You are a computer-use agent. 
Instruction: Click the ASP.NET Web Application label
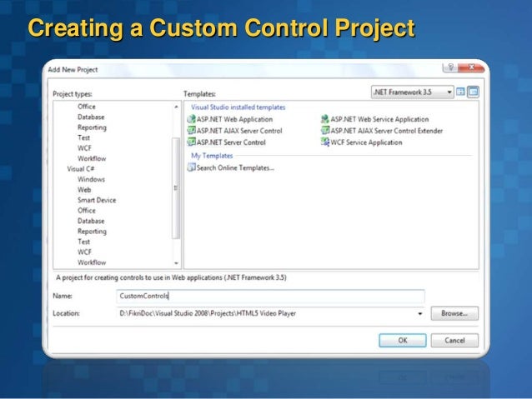point(235,119)
